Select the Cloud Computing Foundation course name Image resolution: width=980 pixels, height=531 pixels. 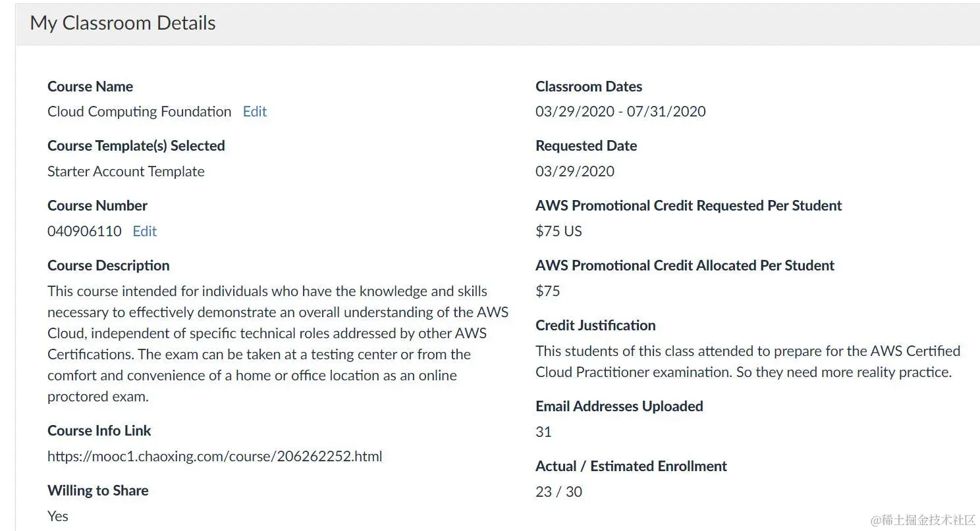138,111
